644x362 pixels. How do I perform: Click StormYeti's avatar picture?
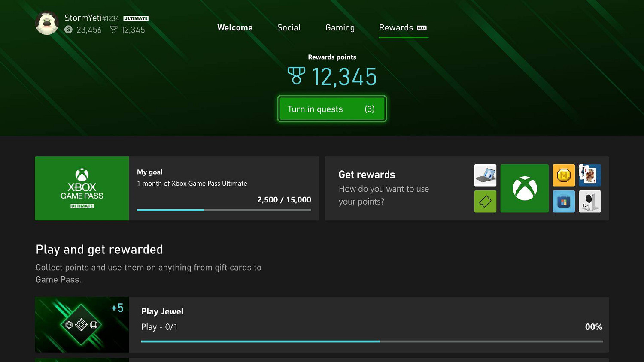(x=46, y=22)
